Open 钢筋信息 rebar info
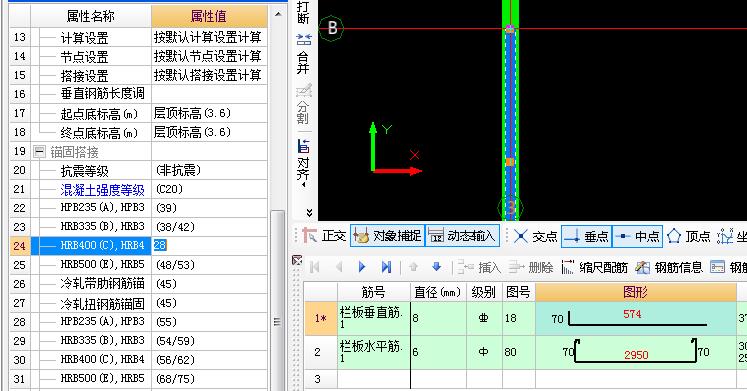The height and width of the screenshot is (391, 747). pos(669,267)
